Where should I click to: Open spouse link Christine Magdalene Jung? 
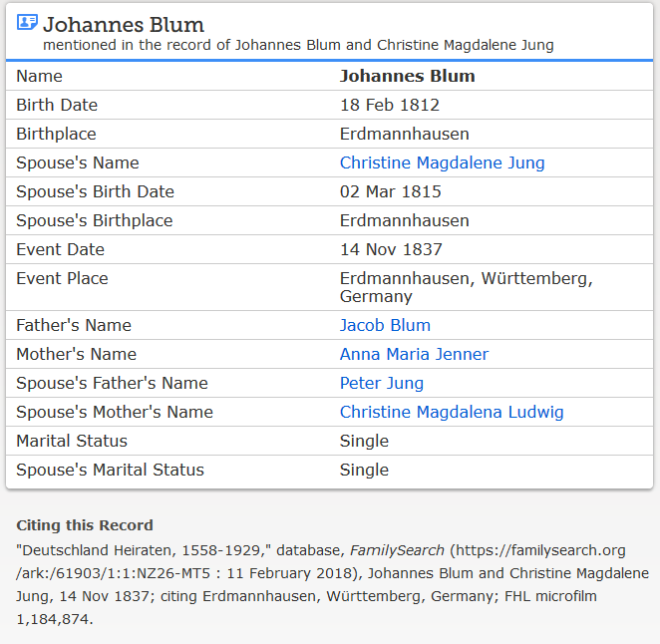click(442, 162)
